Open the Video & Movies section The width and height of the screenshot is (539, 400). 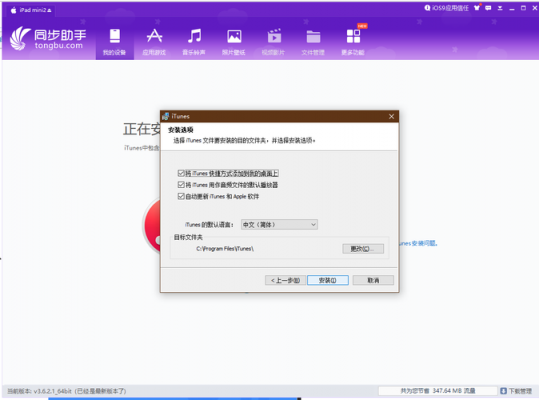point(274,42)
